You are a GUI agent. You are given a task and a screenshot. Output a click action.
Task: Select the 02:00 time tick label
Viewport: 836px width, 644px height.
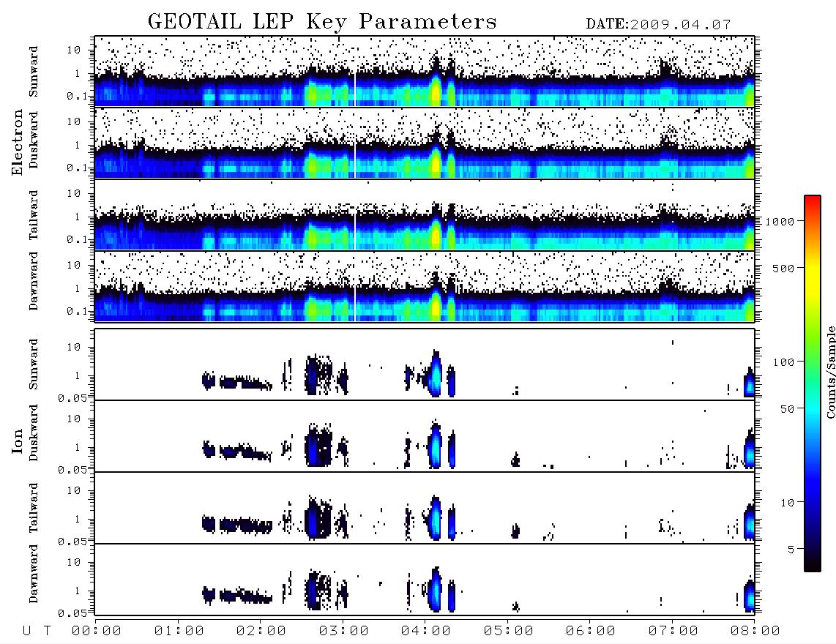click(261, 631)
